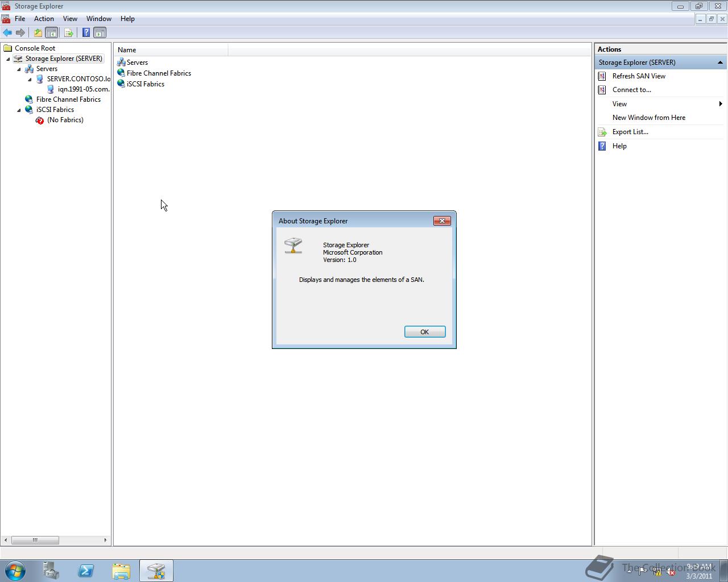Click the Export List toolbar icon

click(x=69, y=32)
